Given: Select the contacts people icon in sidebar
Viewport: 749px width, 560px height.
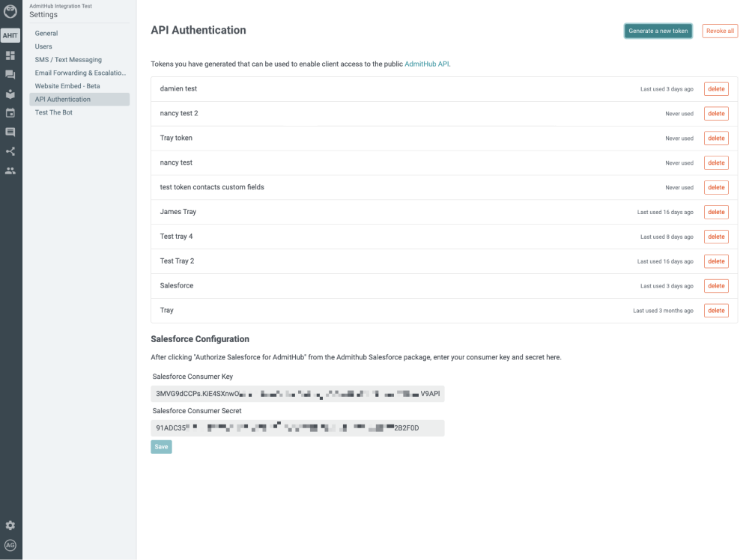Looking at the screenshot, I should point(10,170).
